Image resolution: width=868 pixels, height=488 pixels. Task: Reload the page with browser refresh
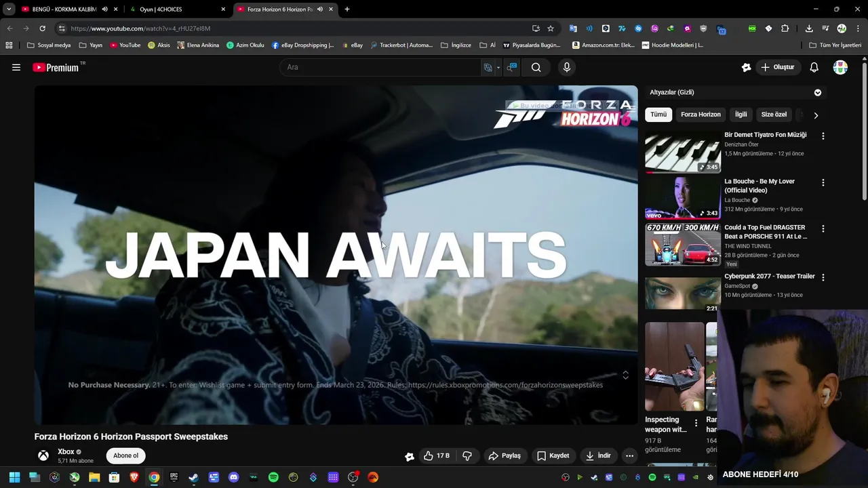click(x=42, y=28)
